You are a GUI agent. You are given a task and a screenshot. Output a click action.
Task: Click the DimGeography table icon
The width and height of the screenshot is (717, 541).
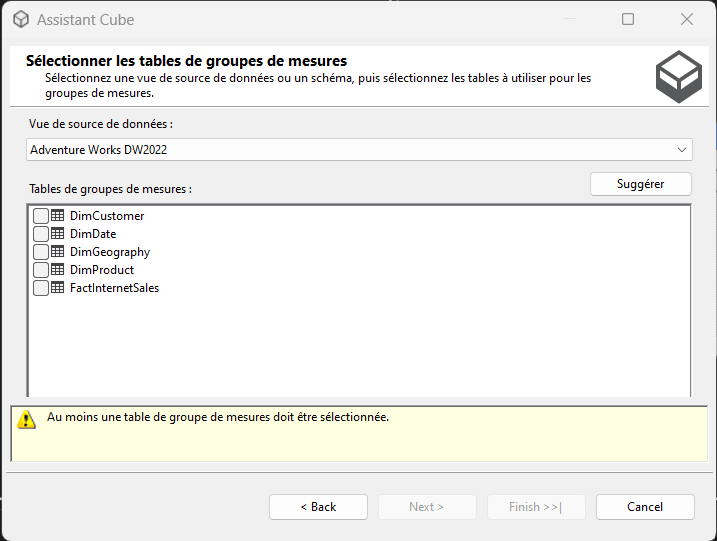point(58,251)
